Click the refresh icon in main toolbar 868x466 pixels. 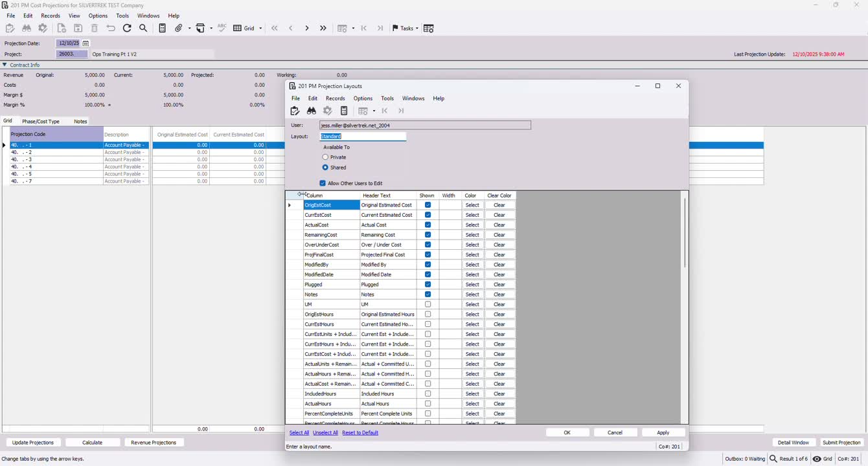pyautogui.click(x=127, y=28)
